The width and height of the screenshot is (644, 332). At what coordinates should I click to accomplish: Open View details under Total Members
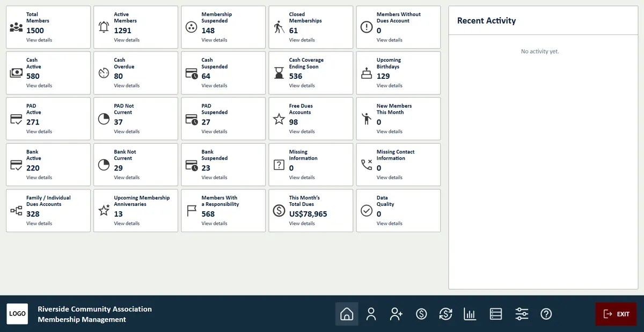[x=39, y=40]
